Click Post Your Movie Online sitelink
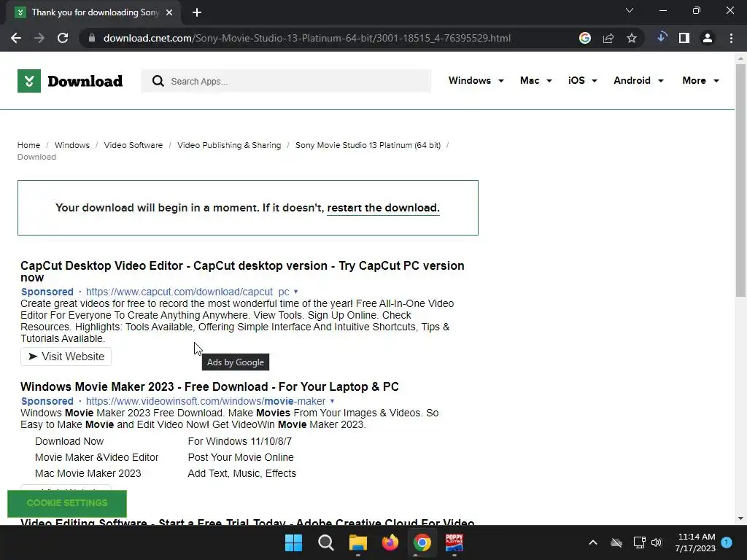This screenshot has height=560, width=747. click(x=241, y=458)
